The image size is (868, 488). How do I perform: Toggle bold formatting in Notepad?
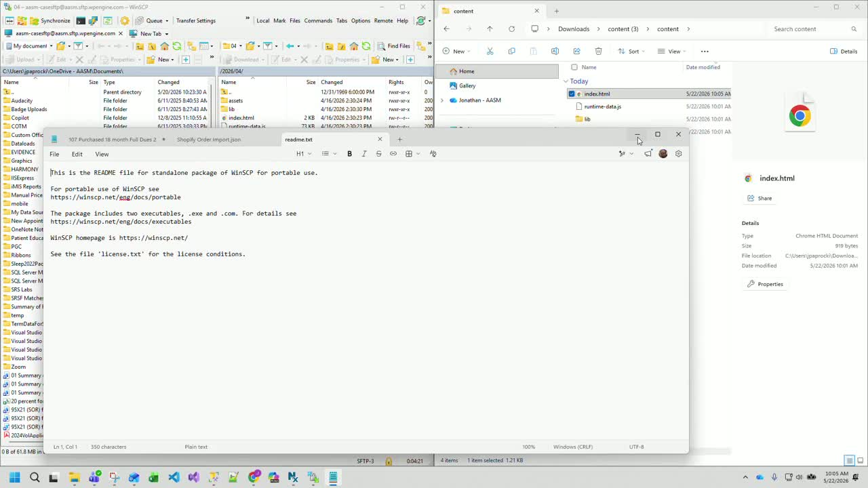coord(349,154)
